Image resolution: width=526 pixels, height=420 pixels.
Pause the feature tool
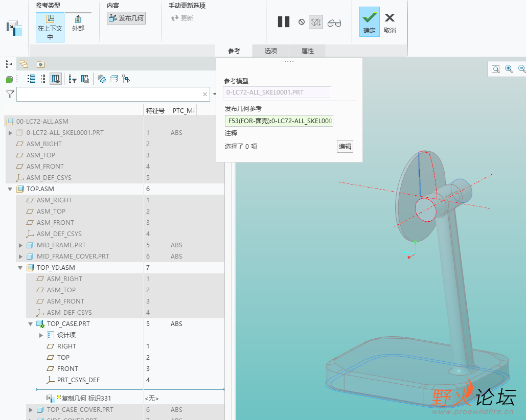tap(284, 22)
